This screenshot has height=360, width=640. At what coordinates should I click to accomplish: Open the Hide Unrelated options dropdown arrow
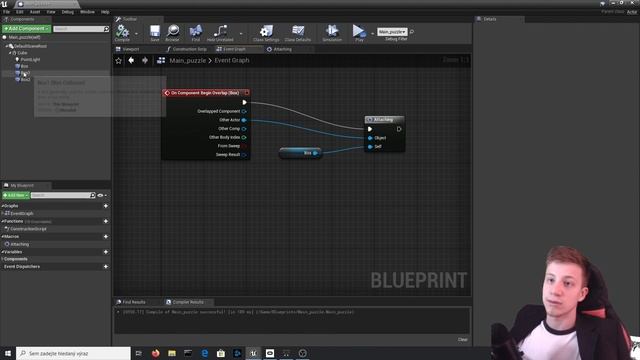click(241, 34)
